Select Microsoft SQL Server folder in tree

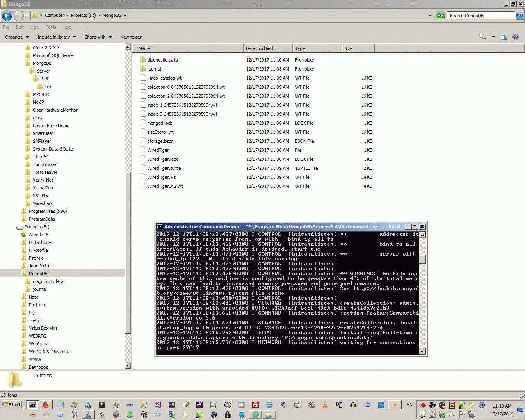(53, 55)
